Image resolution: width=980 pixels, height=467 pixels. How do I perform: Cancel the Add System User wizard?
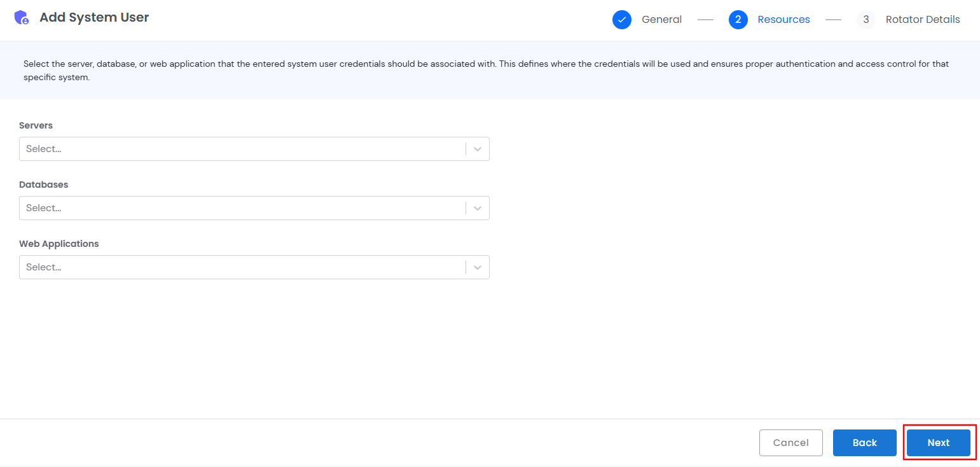point(790,442)
